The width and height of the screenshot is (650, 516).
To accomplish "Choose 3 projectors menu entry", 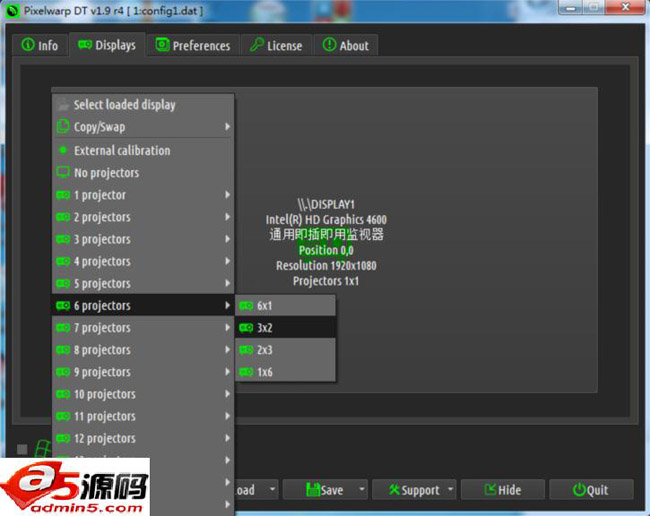I will (x=143, y=239).
